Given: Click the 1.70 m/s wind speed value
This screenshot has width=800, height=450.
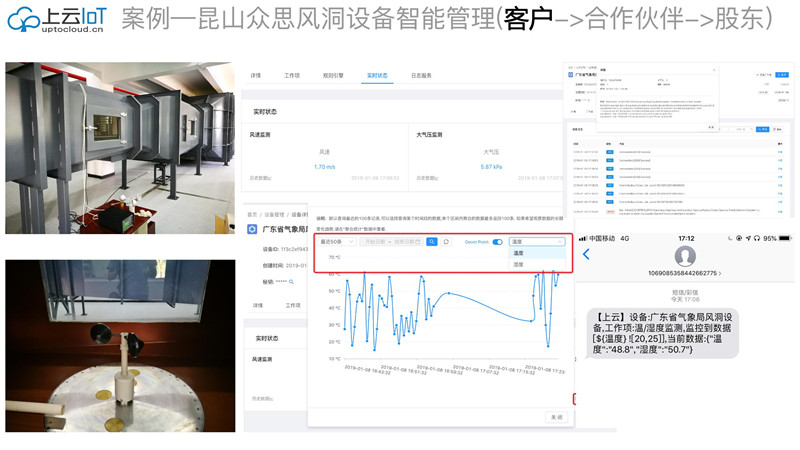Looking at the screenshot, I should (x=324, y=166).
